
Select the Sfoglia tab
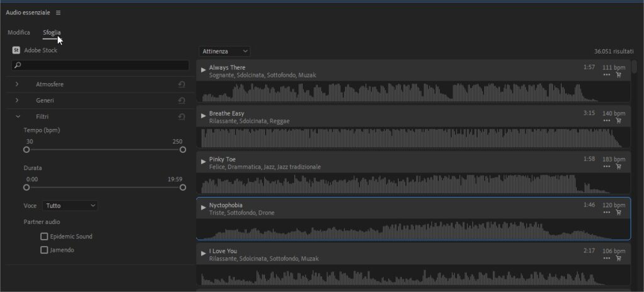[52, 33]
